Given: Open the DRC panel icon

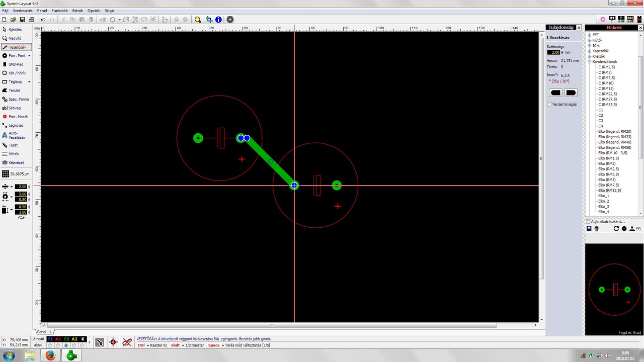Looking at the screenshot, I should coord(630,20).
